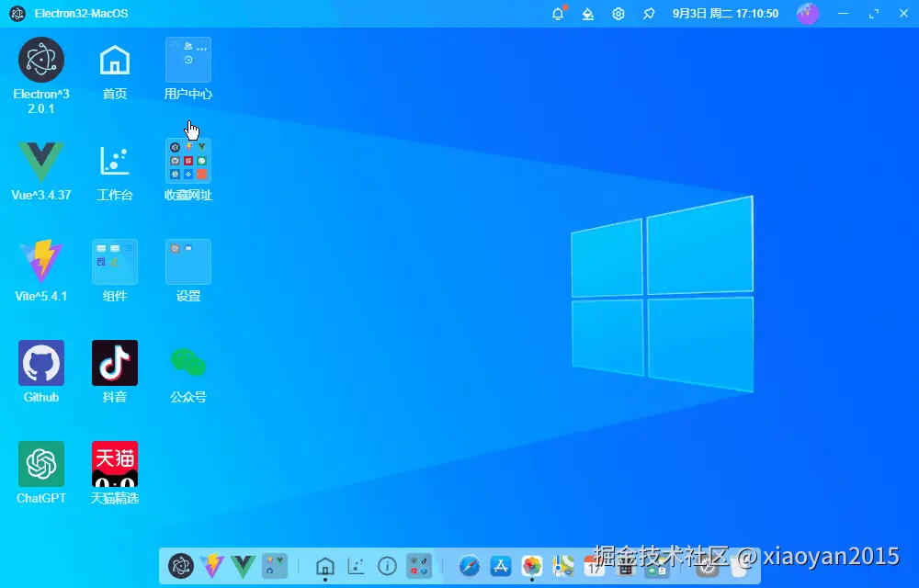
Task: Click the Vue logo in the dock
Action: pyautogui.click(x=244, y=566)
